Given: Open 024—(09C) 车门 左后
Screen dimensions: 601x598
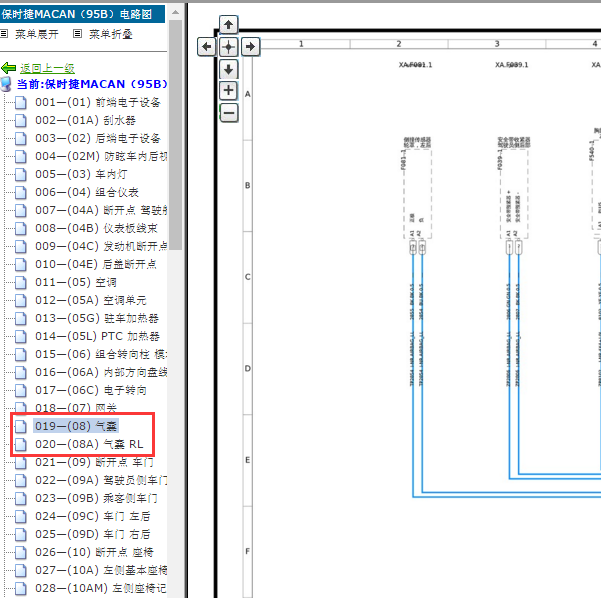Looking at the screenshot, I should pos(92,516).
